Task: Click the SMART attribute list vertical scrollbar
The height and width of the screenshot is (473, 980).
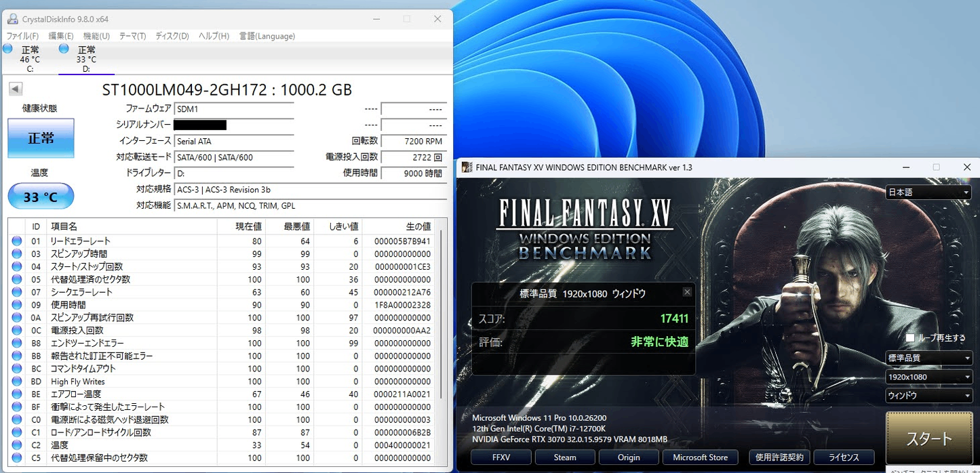Action: click(x=442, y=315)
